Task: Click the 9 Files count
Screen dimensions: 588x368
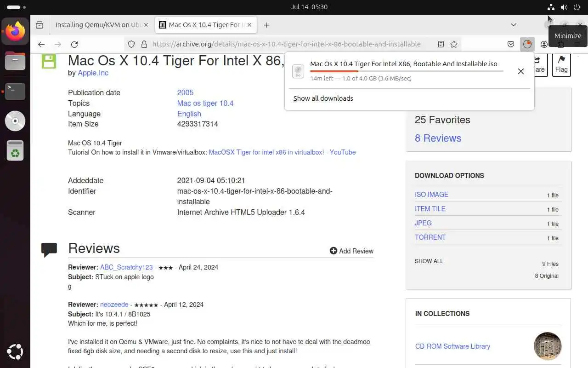Action: [x=550, y=264]
